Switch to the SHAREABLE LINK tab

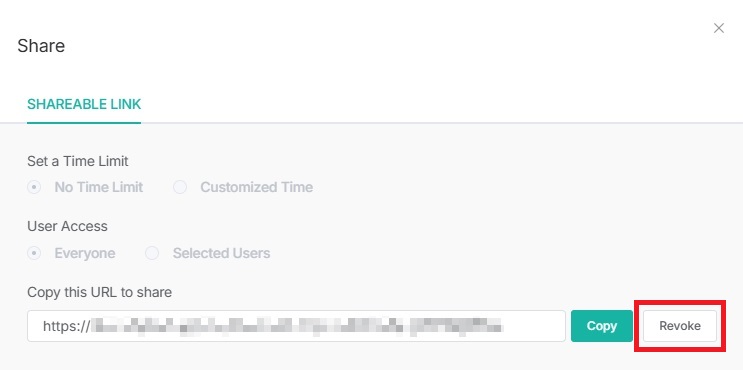84,104
